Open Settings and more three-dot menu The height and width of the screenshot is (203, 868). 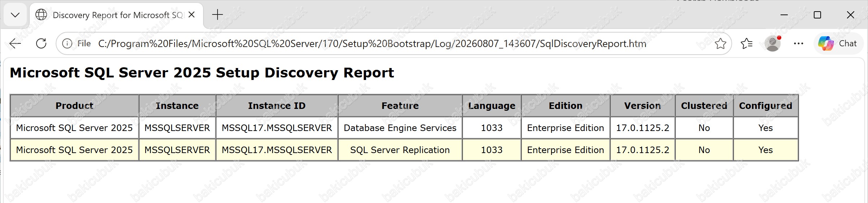[x=798, y=44]
